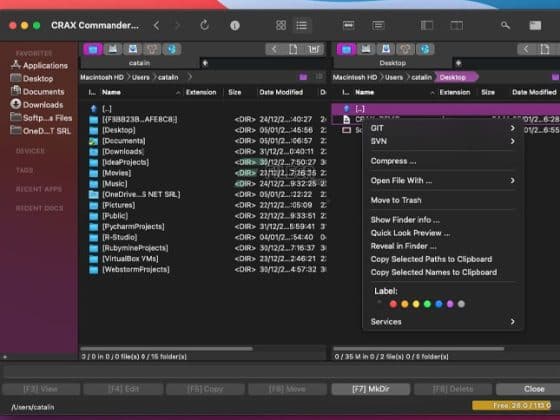Select the third drive icon in left panel
This screenshot has width=560, height=420.
coord(133,49)
